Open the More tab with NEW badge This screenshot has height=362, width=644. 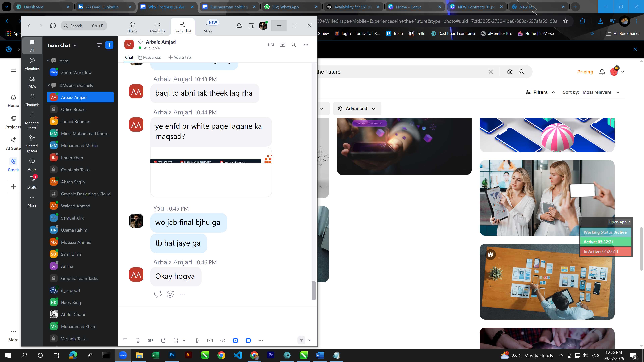tap(208, 27)
